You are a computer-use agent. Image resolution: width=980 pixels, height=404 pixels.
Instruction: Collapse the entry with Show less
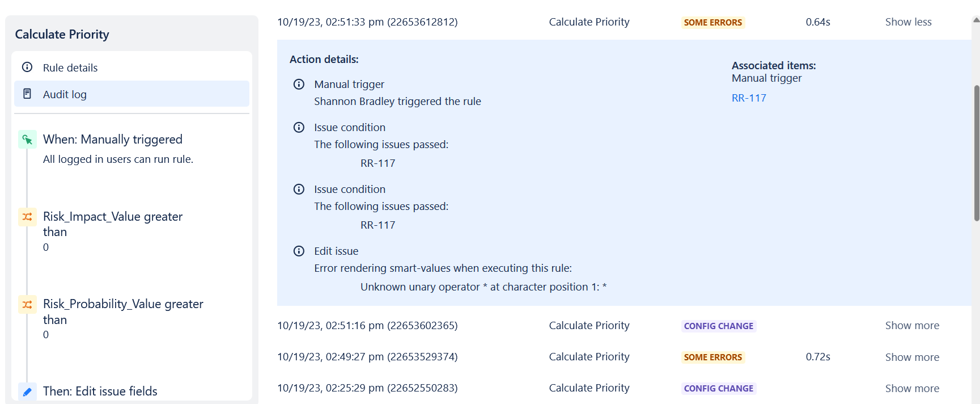(908, 22)
